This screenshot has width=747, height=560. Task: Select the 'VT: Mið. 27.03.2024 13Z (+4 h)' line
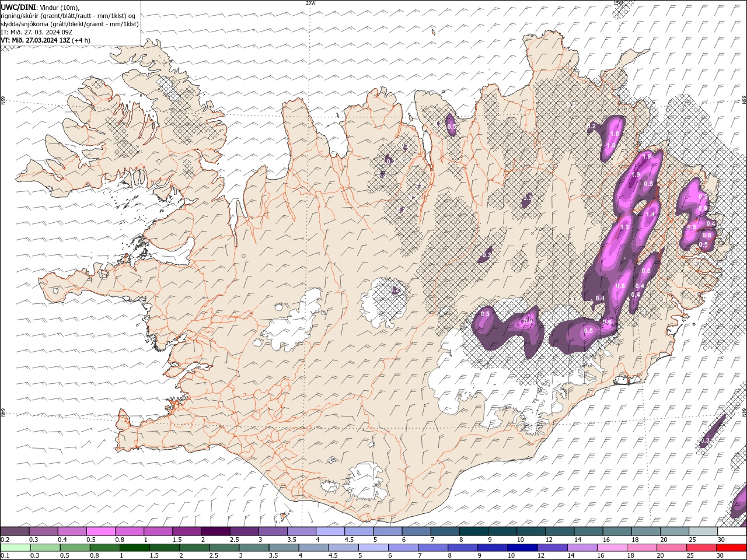click(x=46, y=40)
